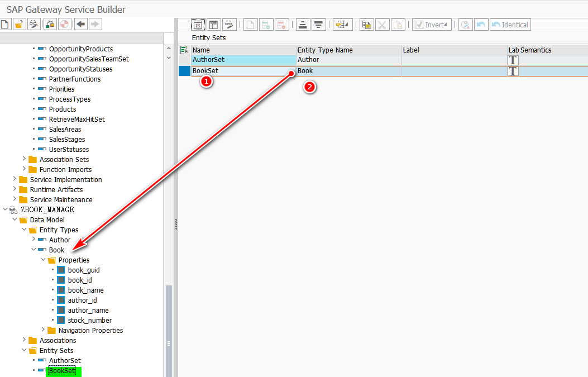The image size is (588, 377).
Task: Click the scissors Cut icon
Action: [x=382, y=25]
